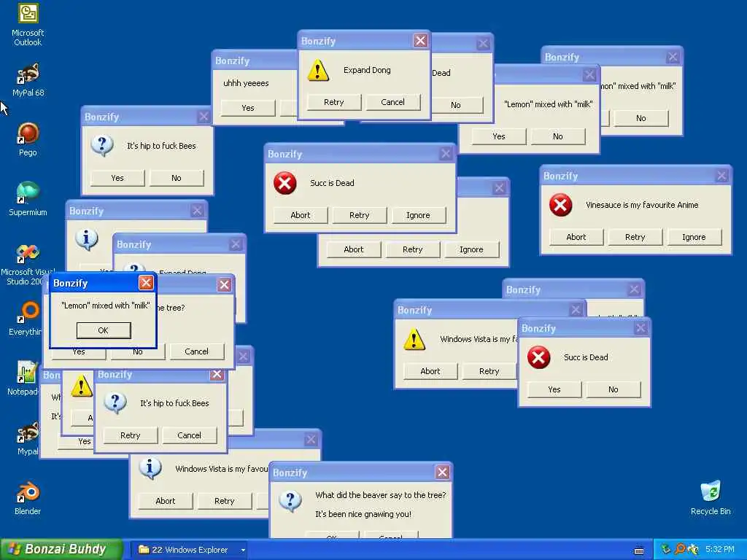The height and width of the screenshot is (560, 747).
Task: Select the Pego desktop icon
Action: coord(28,139)
